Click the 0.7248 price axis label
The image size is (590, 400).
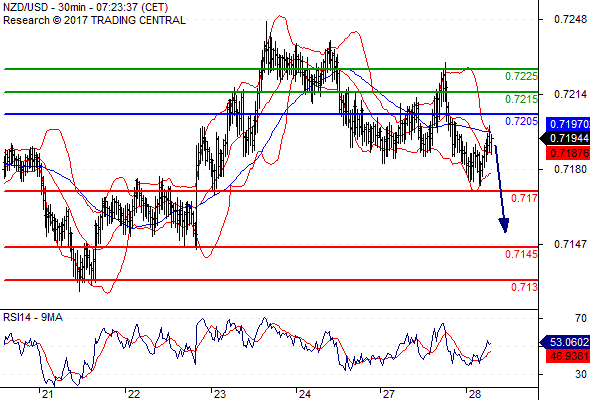tap(570, 19)
